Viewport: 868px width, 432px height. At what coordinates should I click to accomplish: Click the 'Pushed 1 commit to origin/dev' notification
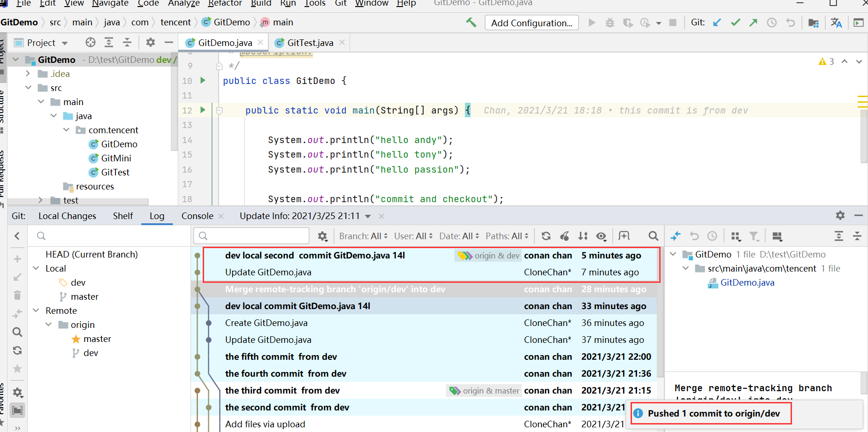coord(710,413)
